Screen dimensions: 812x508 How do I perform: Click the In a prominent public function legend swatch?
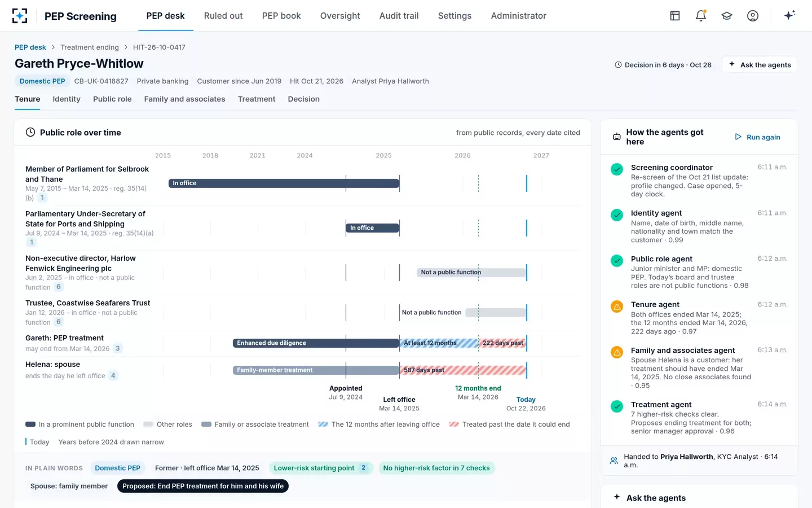[x=30, y=424]
